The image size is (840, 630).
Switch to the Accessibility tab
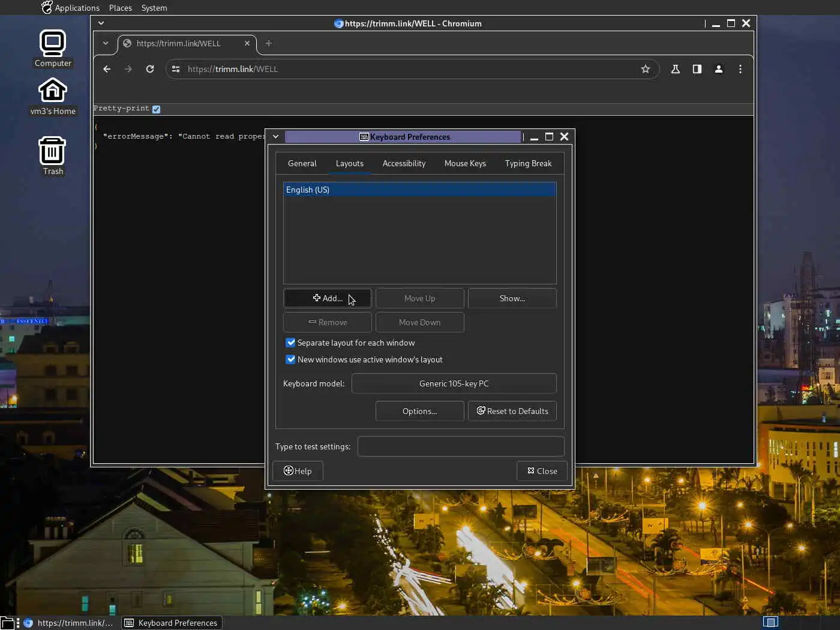[x=404, y=163]
